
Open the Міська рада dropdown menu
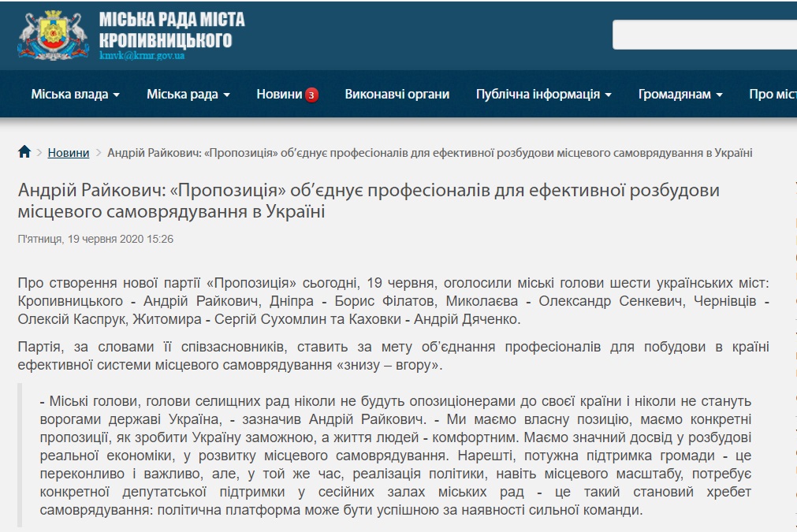[x=188, y=94]
